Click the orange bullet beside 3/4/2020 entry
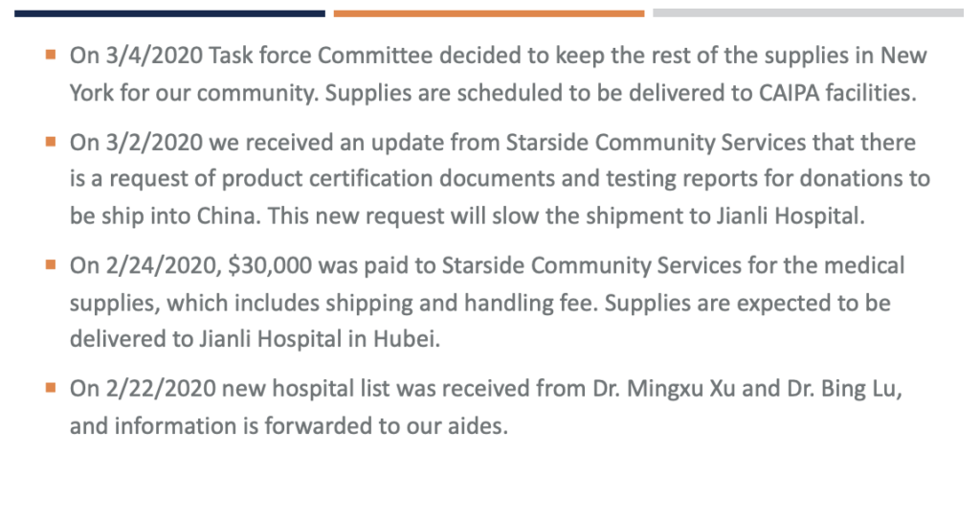Image resolution: width=980 pixels, height=521 pixels. (x=51, y=55)
